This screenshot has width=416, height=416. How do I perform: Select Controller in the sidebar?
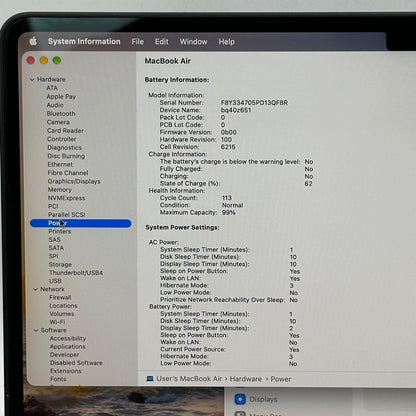(62, 139)
